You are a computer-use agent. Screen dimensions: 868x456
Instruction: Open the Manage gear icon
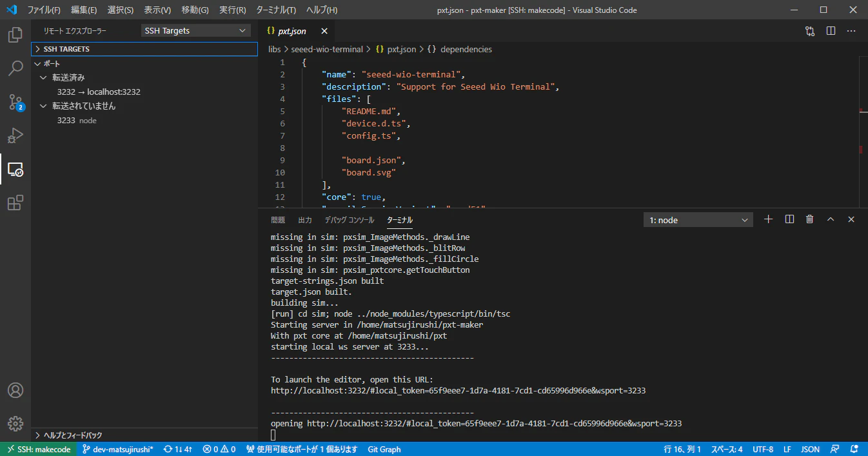point(15,424)
